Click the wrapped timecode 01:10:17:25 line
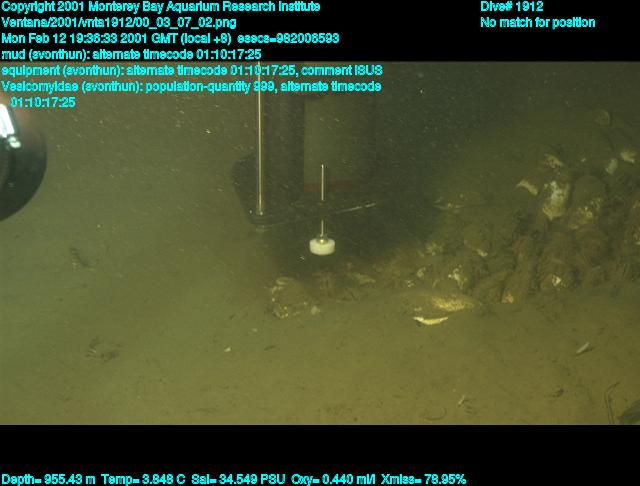Image resolution: width=640 pixels, height=486 pixels. [39, 102]
